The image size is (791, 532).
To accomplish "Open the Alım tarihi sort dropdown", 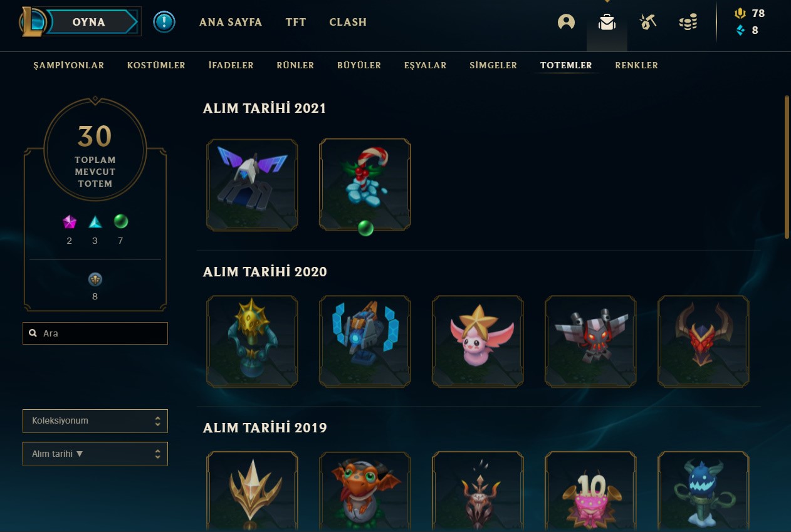I will pyautogui.click(x=95, y=454).
